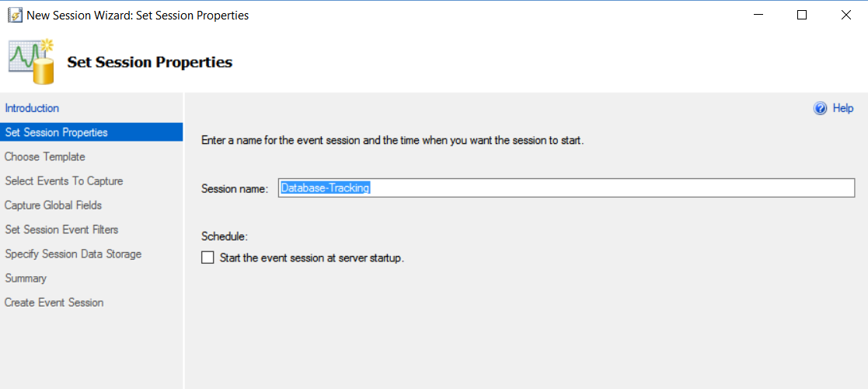
Task: Open the Capture Global Fields step
Action: [x=54, y=205]
